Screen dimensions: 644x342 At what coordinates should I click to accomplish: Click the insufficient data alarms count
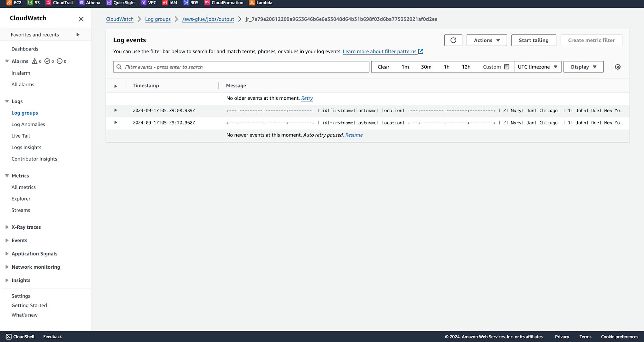(x=62, y=61)
